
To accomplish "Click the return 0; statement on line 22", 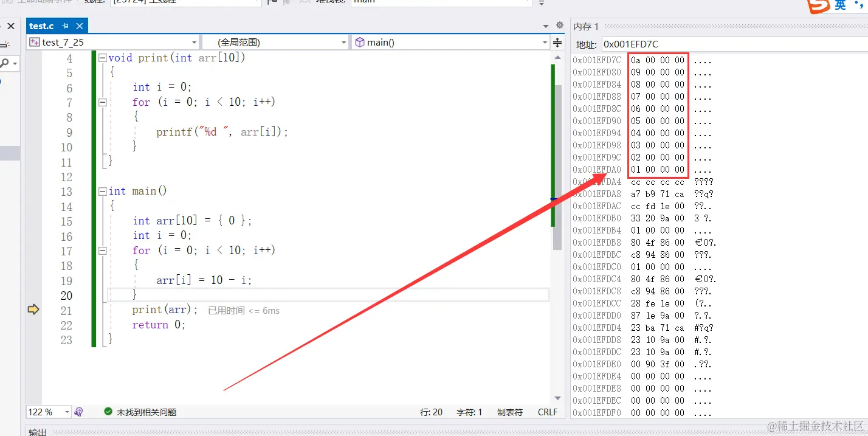I will pos(159,325).
